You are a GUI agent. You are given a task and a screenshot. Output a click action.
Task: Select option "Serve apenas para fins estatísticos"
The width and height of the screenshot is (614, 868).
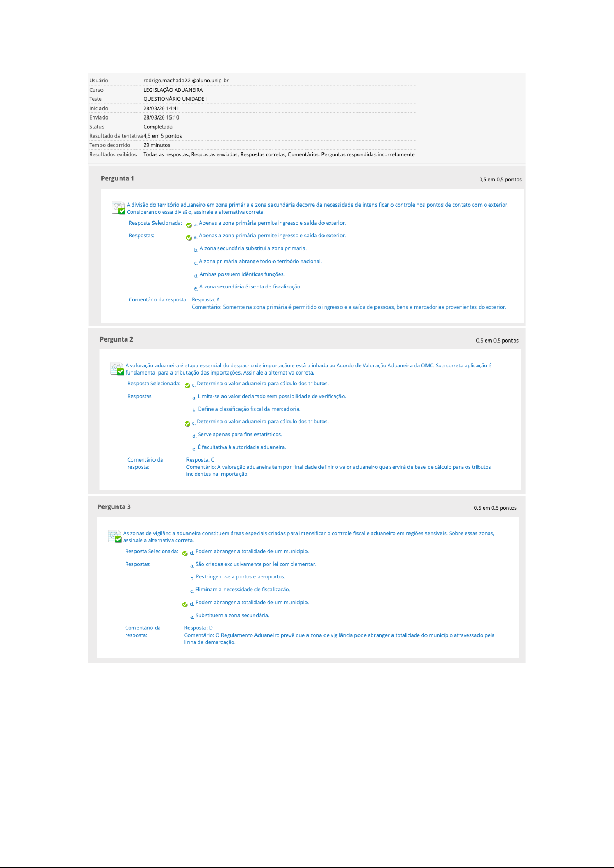tap(240, 434)
